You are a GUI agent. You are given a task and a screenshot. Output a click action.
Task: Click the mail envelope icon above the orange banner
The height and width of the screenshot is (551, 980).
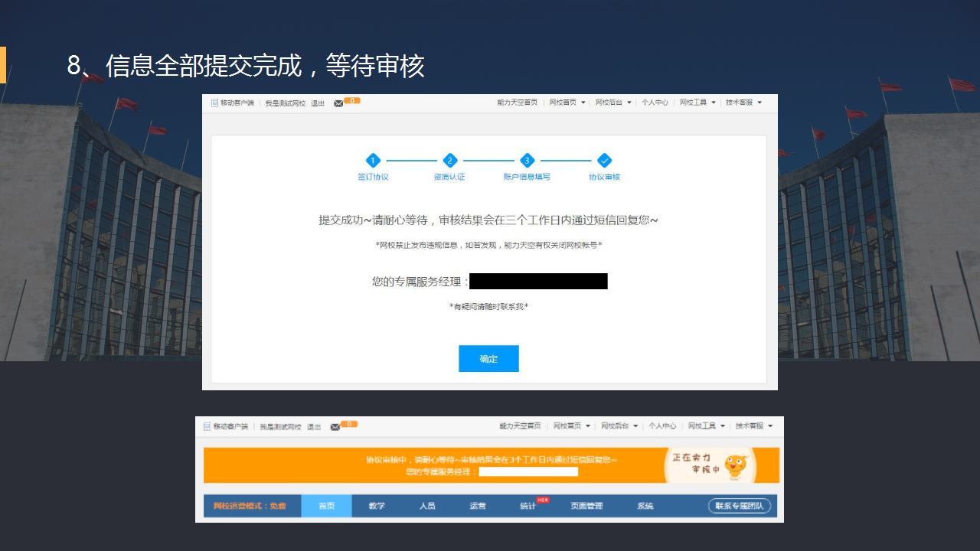(335, 426)
